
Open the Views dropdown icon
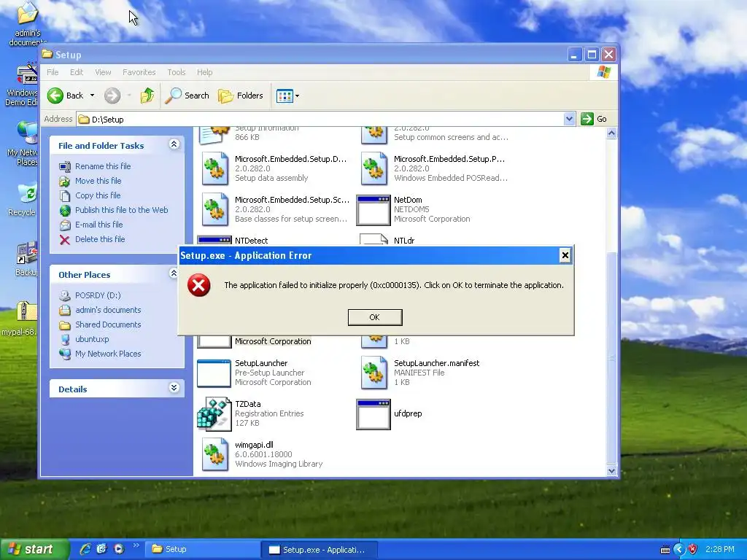tap(287, 96)
